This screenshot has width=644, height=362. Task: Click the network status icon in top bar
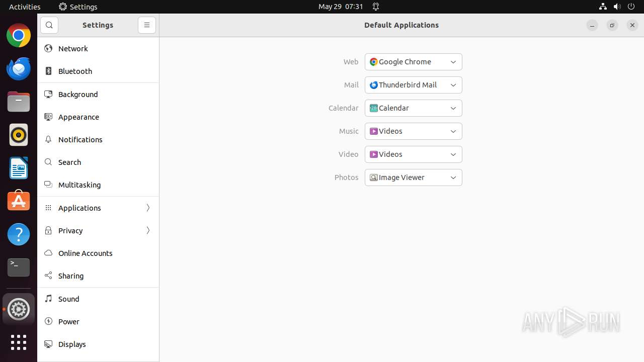coord(603,7)
